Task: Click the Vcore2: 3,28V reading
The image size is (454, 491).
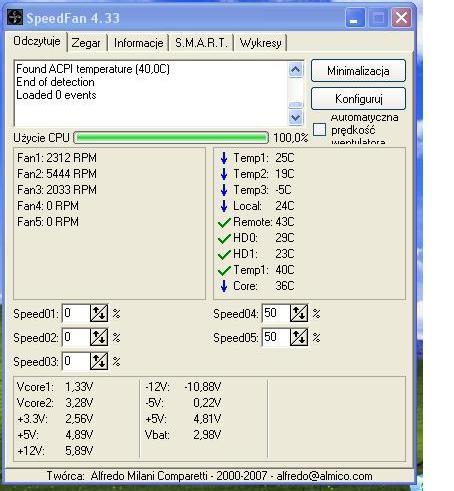Action: (55, 403)
